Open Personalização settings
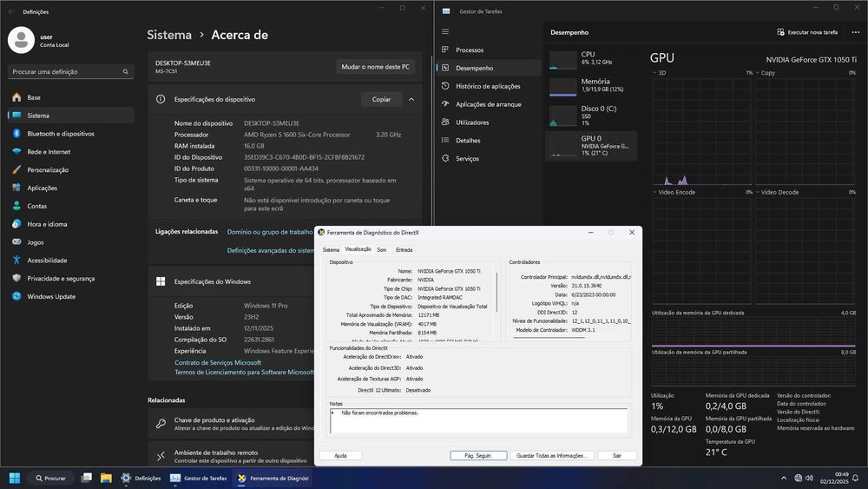This screenshot has width=868, height=489. pyautogui.click(x=71, y=170)
